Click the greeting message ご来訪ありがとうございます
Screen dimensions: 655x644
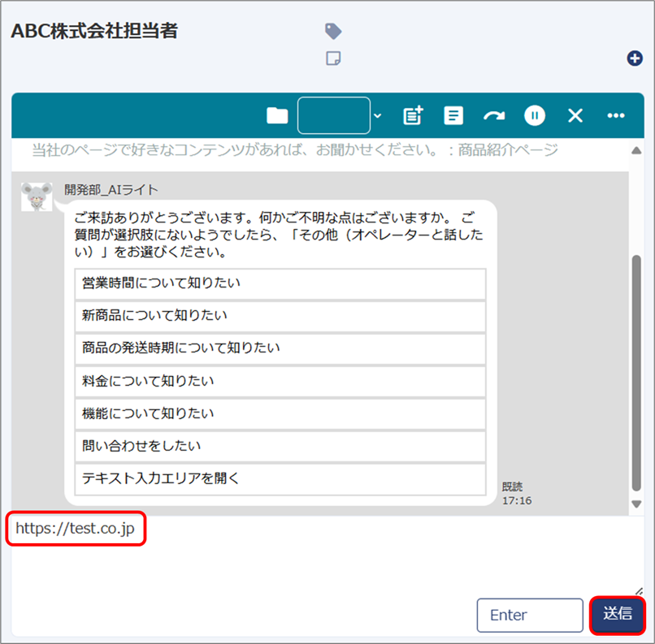tap(279, 235)
